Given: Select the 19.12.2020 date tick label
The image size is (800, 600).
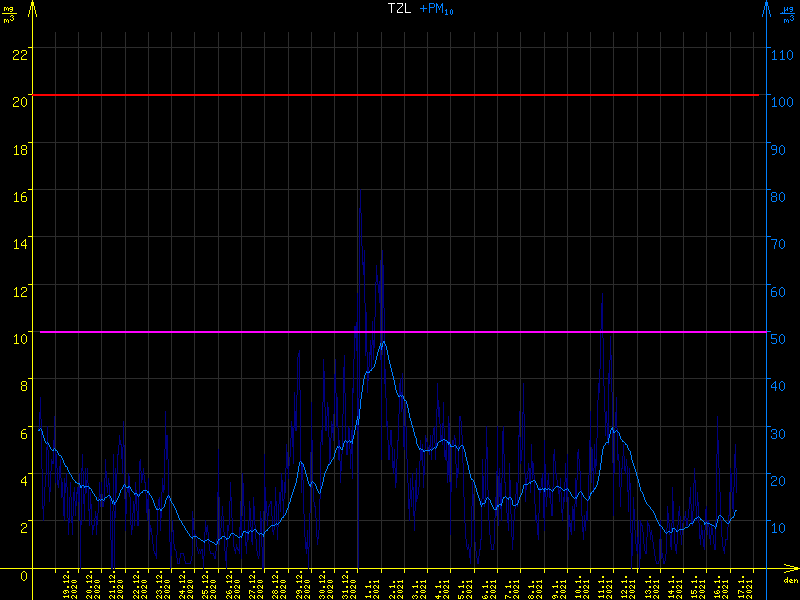Looking at the screenshot, I should 69,584.
